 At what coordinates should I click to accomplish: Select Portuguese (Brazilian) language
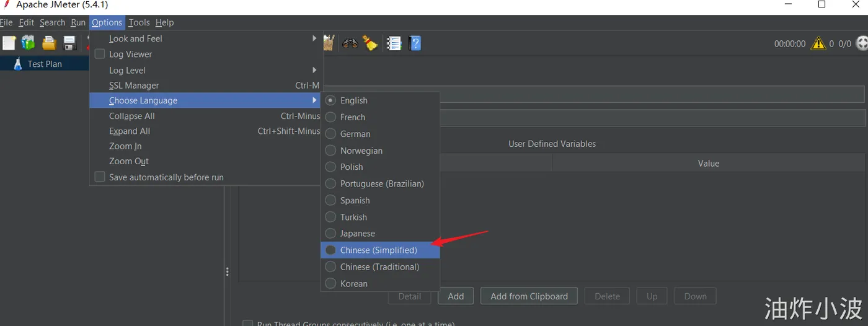(x=380, y=183)
